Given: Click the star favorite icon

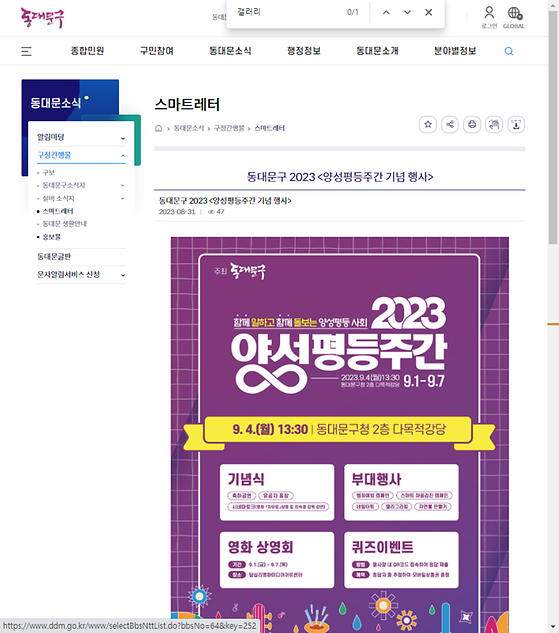Looking at the screenshot, I should tap(428, 124).
